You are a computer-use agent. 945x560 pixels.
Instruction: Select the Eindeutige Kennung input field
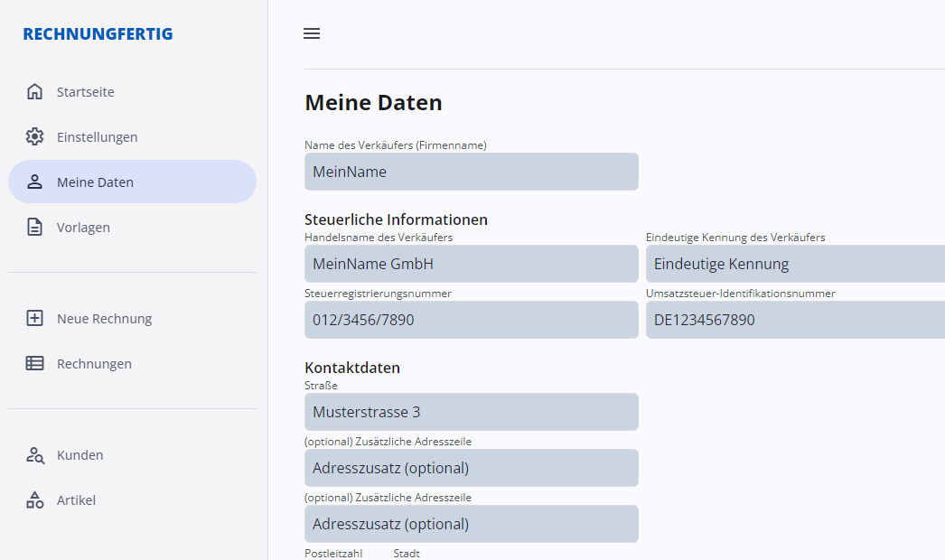tap(795, 264)
